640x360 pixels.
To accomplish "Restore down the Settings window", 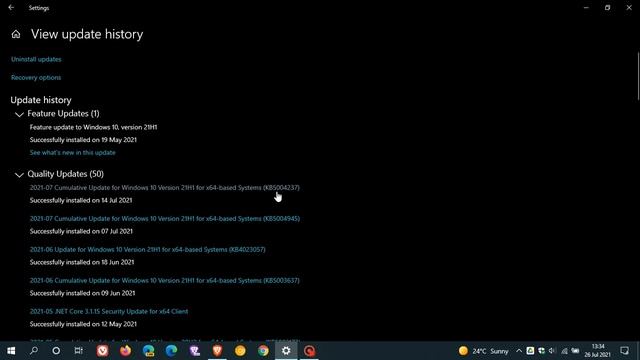I will coord(607,7).
